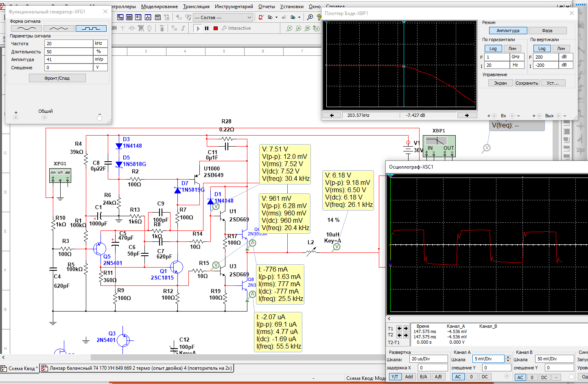Shift oscilloscope T2 cursor left
This screenshot has width=588, height=384.
coord(399,335)
